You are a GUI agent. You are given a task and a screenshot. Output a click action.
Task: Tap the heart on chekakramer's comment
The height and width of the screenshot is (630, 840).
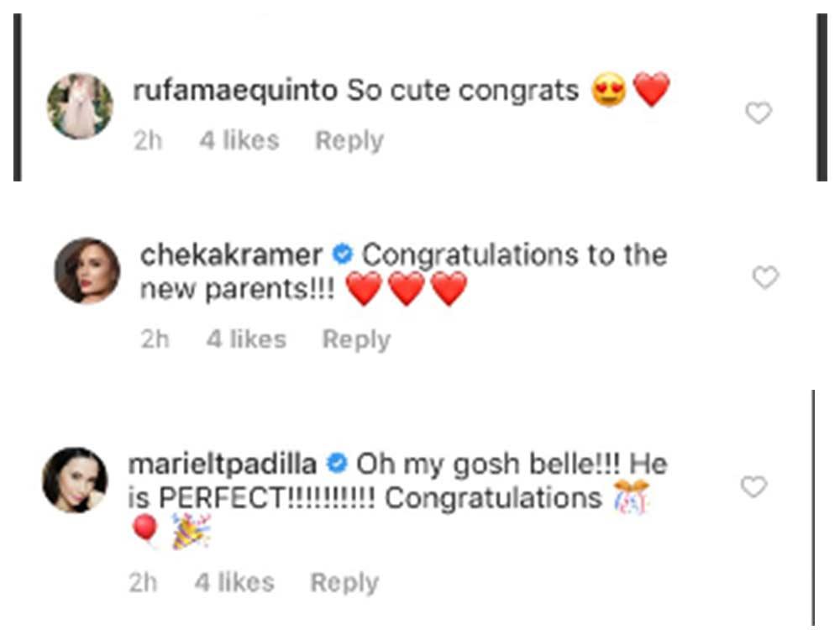click(765, 277)
